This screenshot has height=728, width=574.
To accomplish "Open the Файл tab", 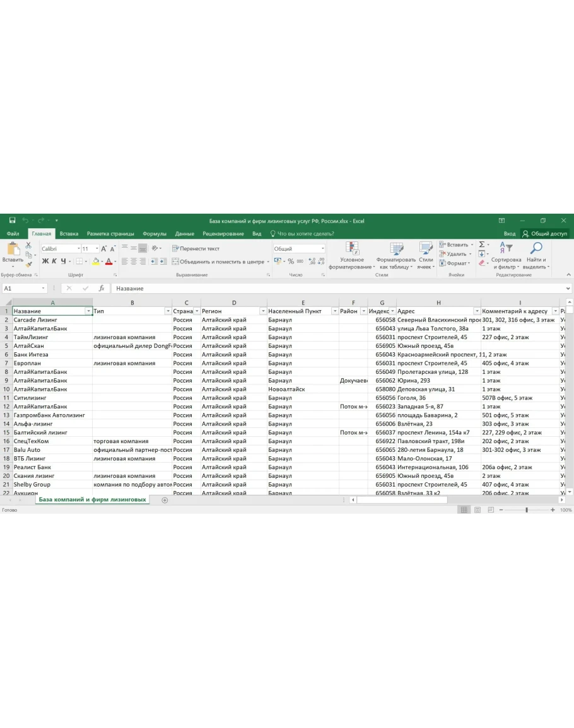I will coord(13,234).
